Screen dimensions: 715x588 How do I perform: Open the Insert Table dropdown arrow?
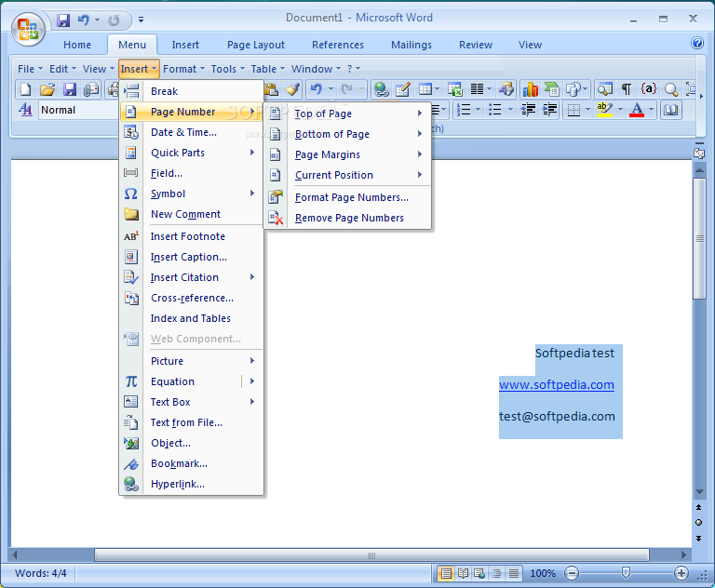[x=438, y=89]
